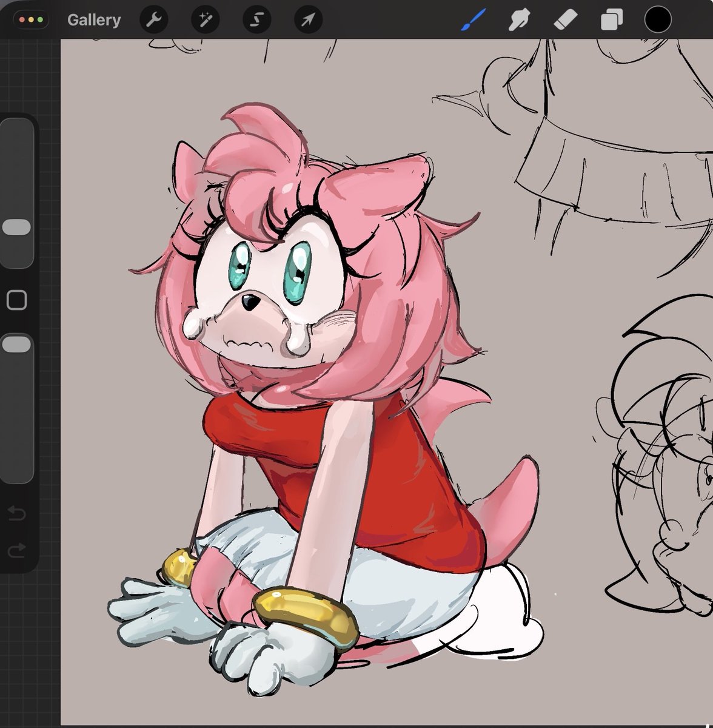
Task: Select the Brush tool
Action: [472, 20]
